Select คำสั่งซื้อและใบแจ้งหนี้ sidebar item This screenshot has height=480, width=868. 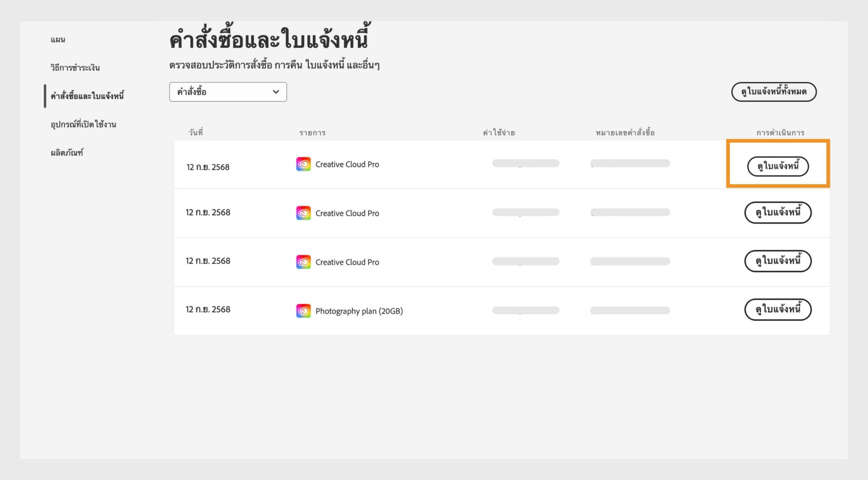pyautogui.click(x=87, y=96)
